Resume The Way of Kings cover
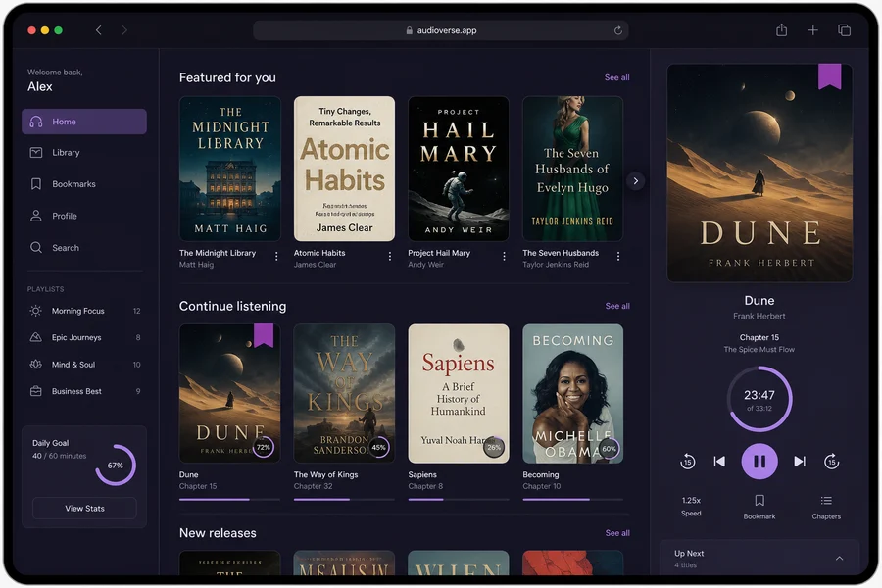882x588 pixels. click(x=344, y=393)
